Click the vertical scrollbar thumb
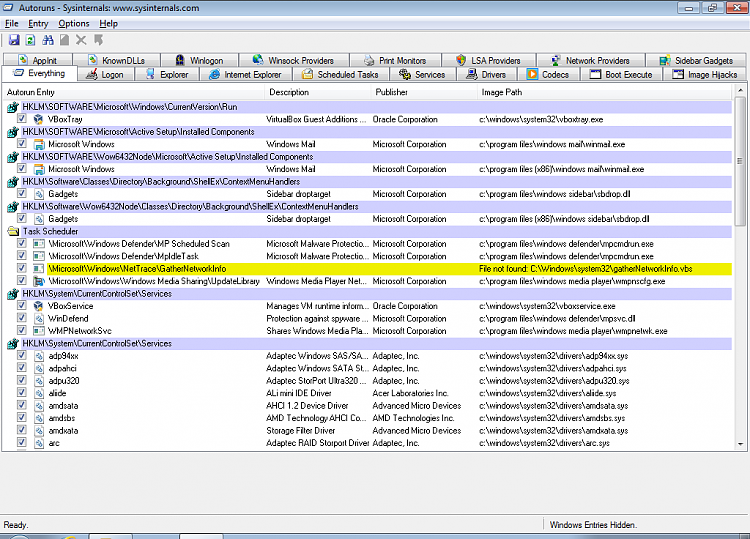This screenshot has height=539, width=750. click(740, 161)
